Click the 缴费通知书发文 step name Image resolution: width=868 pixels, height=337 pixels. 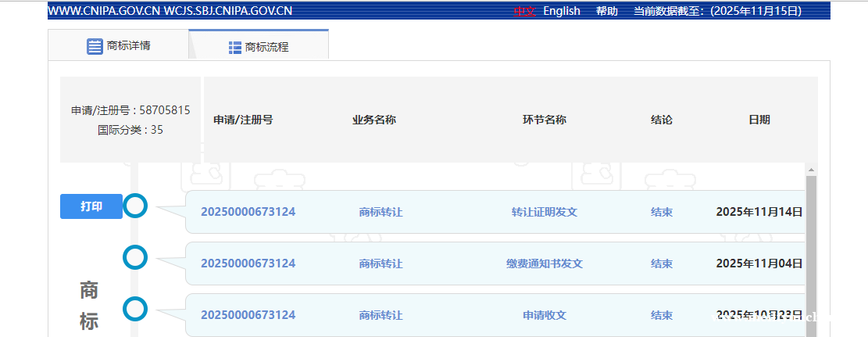[544, 264]
